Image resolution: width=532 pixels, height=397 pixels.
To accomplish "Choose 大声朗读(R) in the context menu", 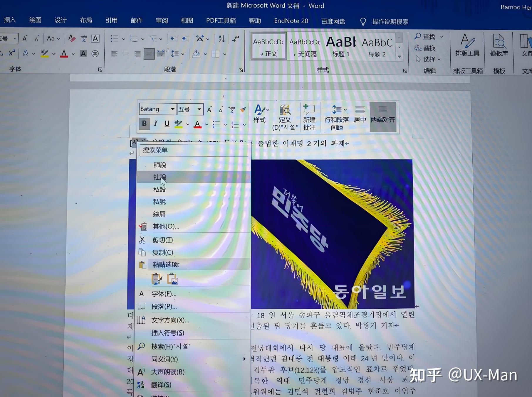I will pyautogui.click(x=192, y=372).
